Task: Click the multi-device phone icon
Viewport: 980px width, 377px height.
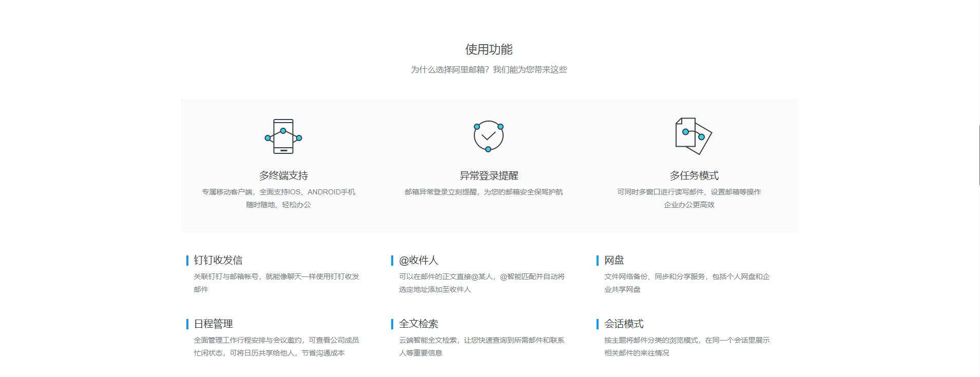Action: [283, 136]
